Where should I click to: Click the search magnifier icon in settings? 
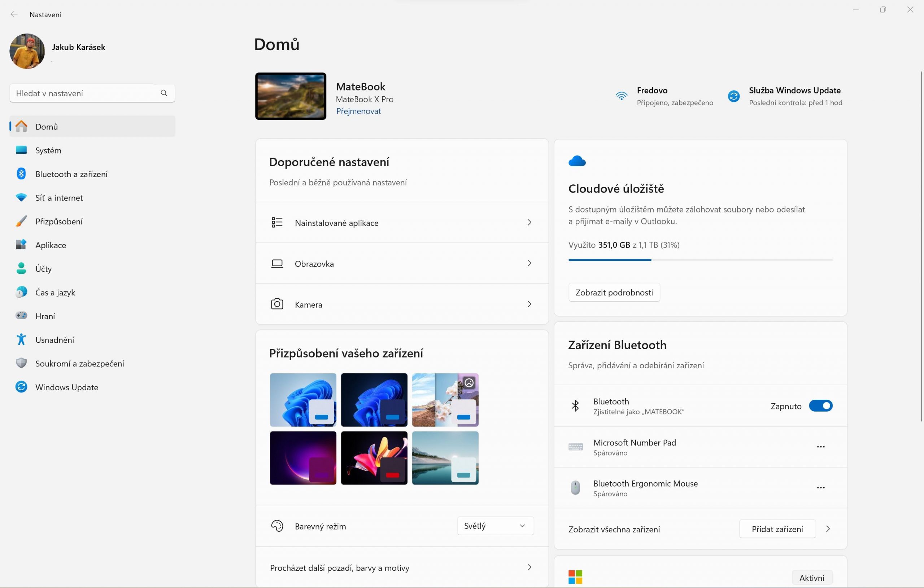tap(164, 93)
